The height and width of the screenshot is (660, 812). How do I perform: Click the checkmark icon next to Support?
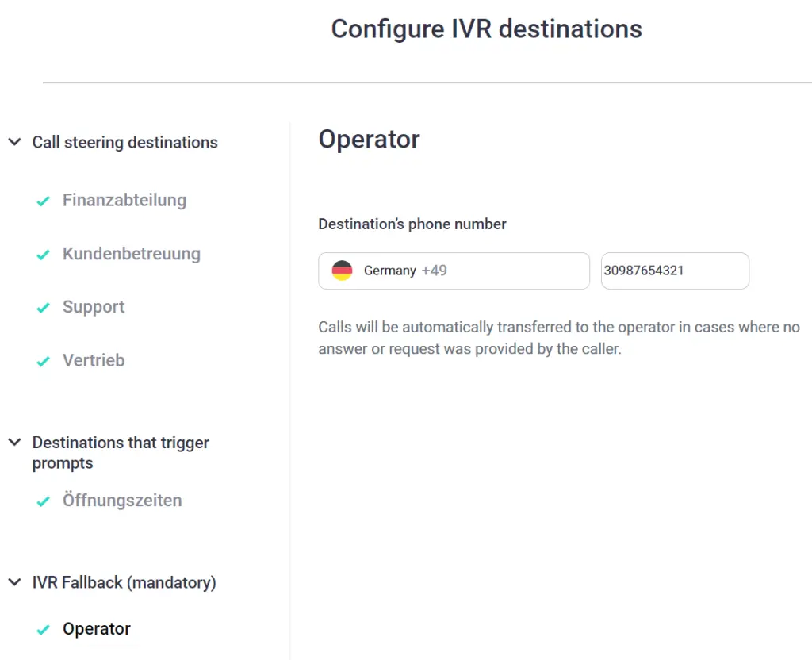pyautogui.click(x=44, y=308)
